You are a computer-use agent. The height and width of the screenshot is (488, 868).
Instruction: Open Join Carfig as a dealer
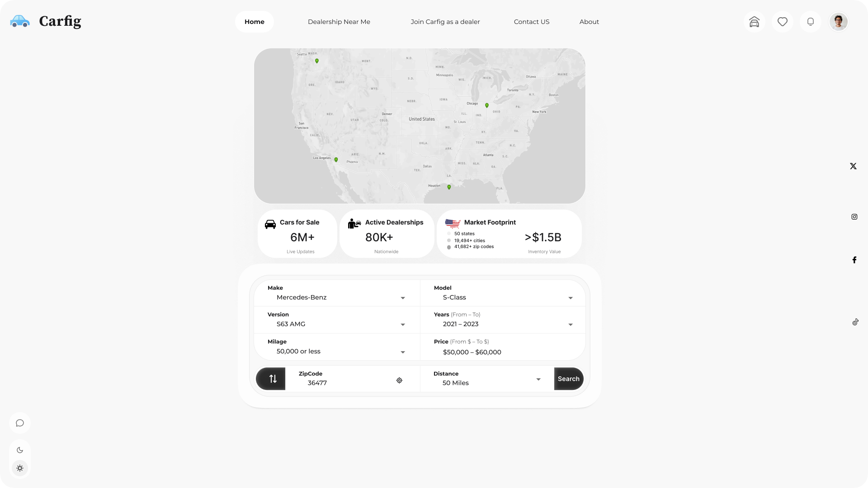445,22
